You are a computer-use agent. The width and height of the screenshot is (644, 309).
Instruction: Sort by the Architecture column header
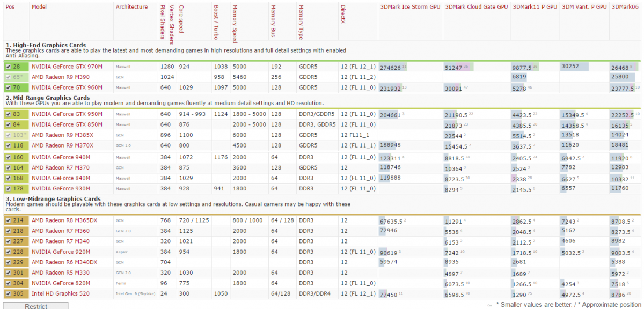click(131, 6)
